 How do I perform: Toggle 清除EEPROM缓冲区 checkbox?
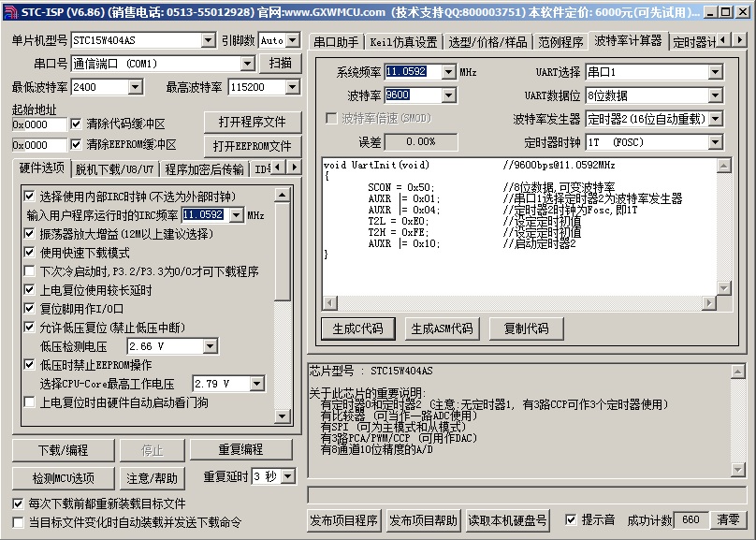pos(76,144)
